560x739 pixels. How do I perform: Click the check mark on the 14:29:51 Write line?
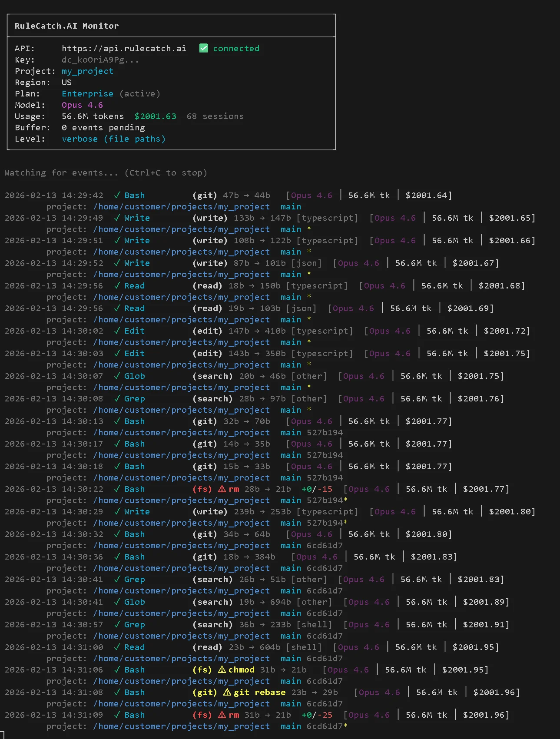117,240
